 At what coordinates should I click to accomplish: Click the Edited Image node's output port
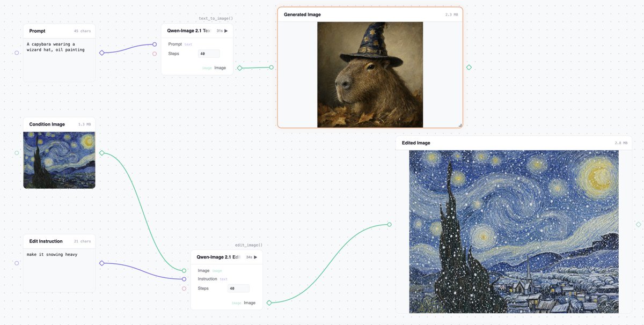pyautogui.click(x=638, y=225)
